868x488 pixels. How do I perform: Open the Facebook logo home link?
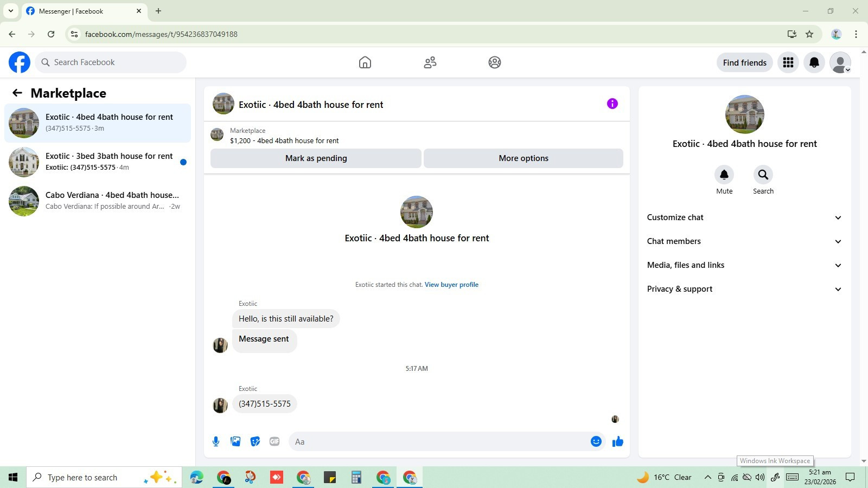click(x=20, y=62)
